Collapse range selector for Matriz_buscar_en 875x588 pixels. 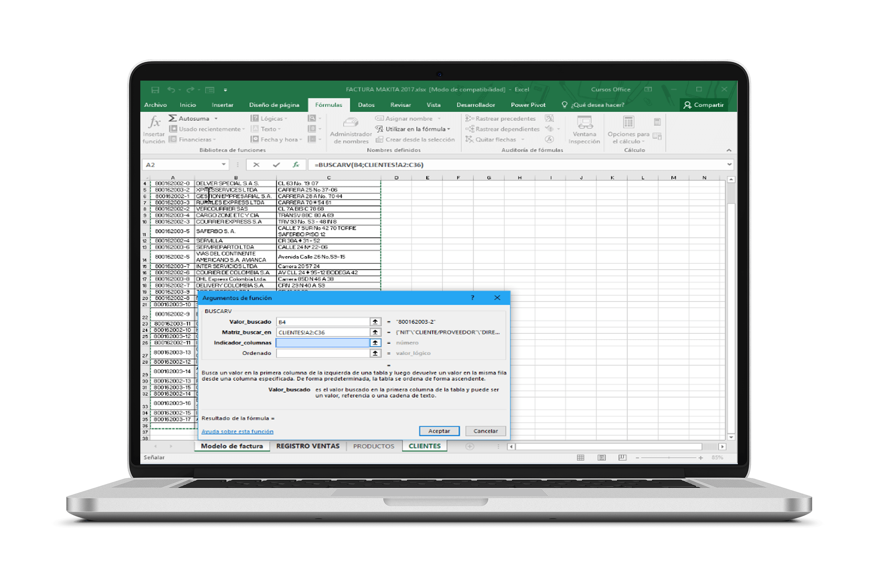pos(375,332)
